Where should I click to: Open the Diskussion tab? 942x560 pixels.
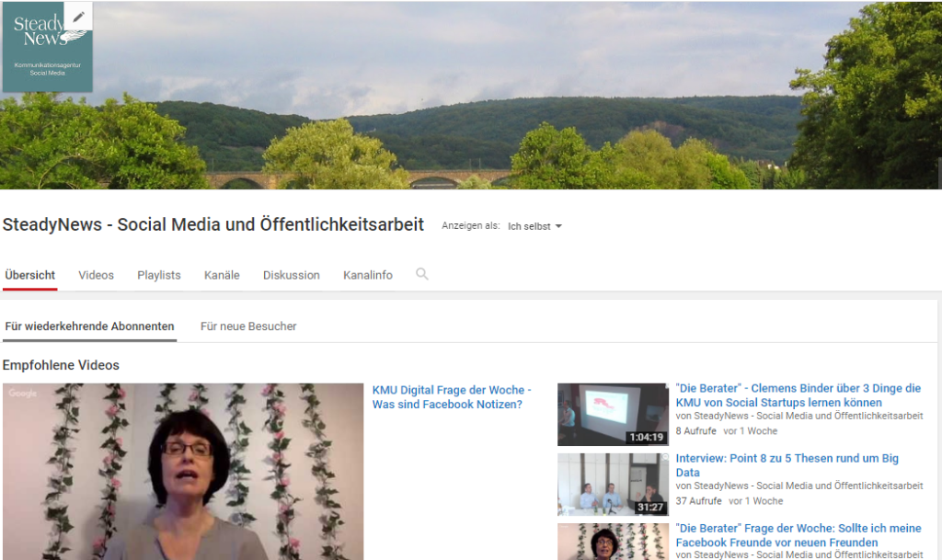pyautogui.click(x=292, y=275)
